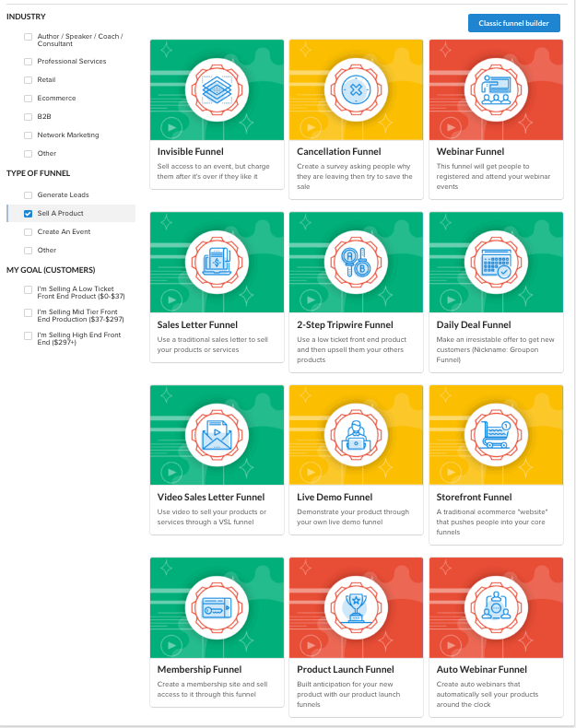Click 'Demonstrate your product through' description
The height and width of the screenshot is (728, 576).
coord(353,517)
